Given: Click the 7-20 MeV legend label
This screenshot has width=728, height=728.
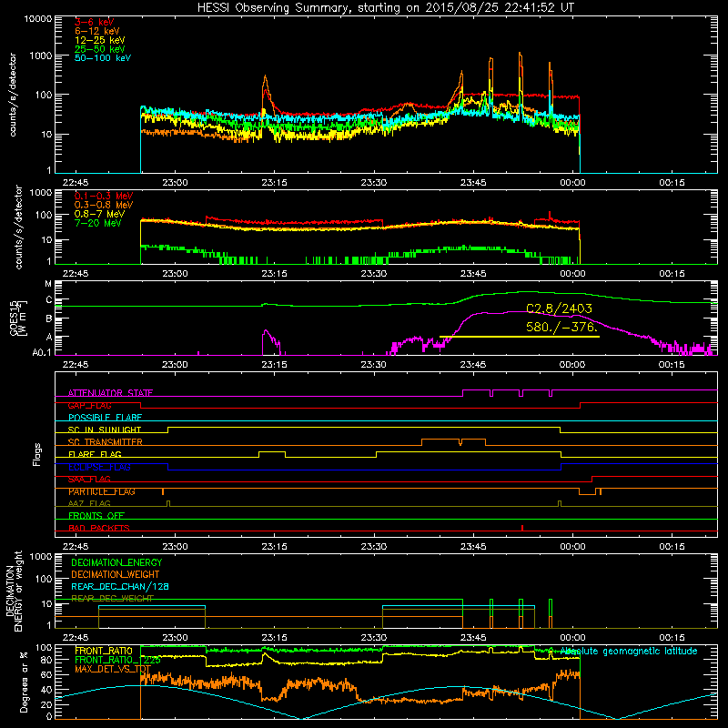Looking at the screenshot, I should pyautogui.click(x=97, y=223).
